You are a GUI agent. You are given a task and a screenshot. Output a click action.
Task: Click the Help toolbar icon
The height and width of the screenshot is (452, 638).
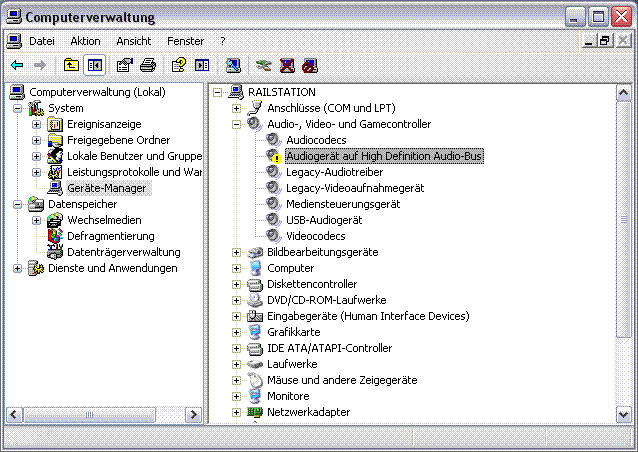point(179,65)
